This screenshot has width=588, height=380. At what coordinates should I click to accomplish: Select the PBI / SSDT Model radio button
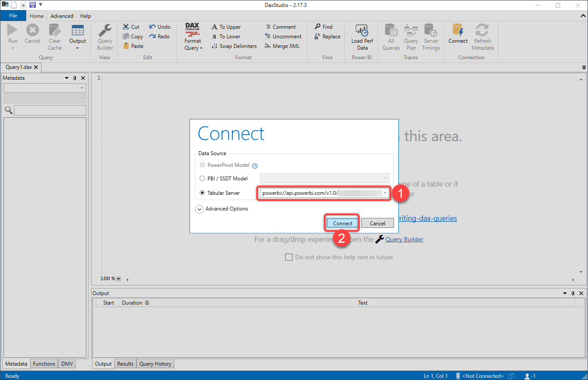click(x=202, y=178)
